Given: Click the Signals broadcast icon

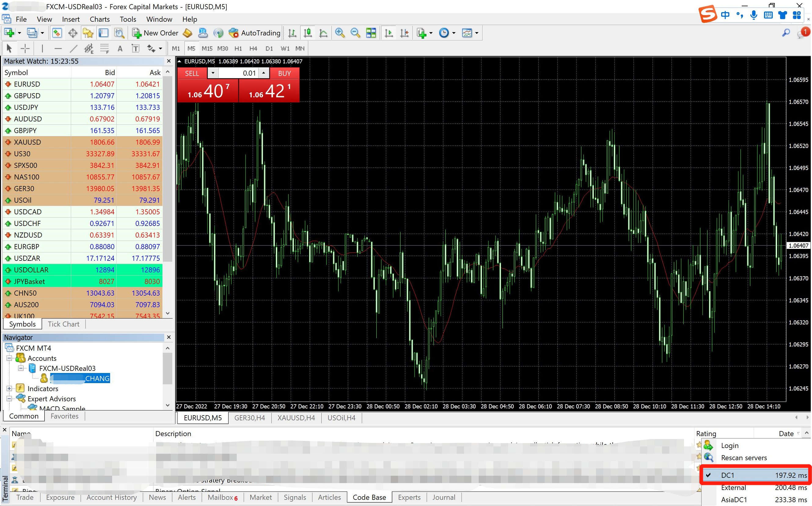Looking at the screenshot, I should [218, 33].
